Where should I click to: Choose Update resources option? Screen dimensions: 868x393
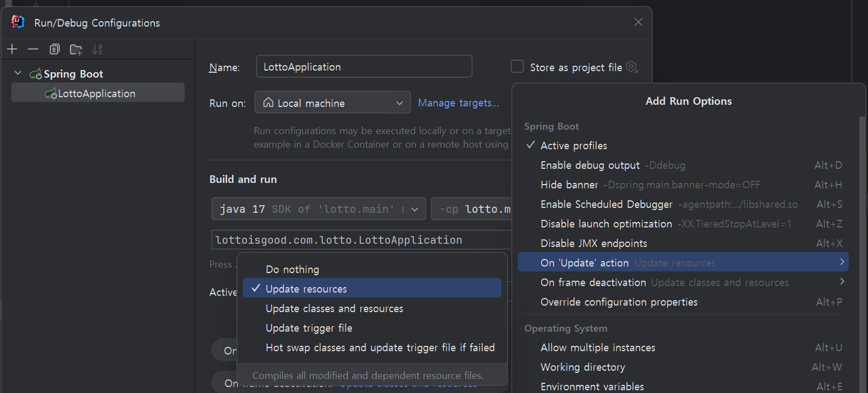coord(372,288)
